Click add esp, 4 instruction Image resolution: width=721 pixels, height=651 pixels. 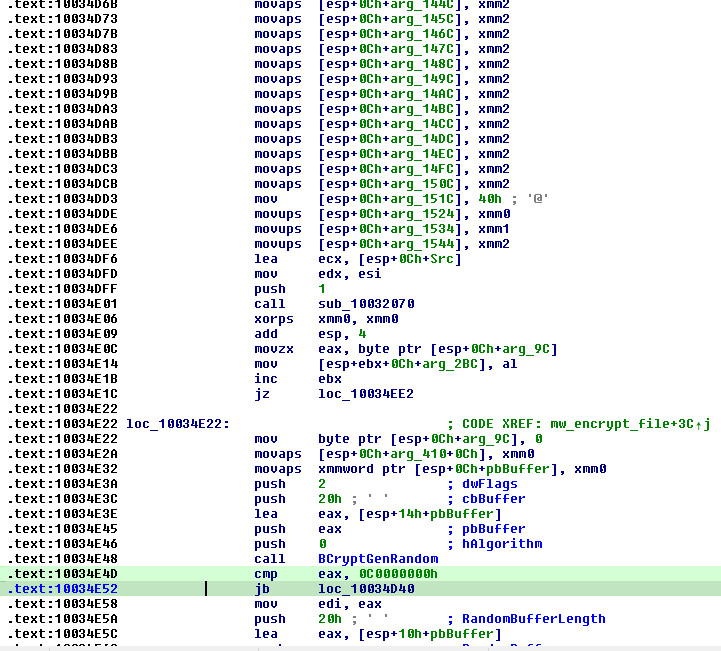click(310, 334)
